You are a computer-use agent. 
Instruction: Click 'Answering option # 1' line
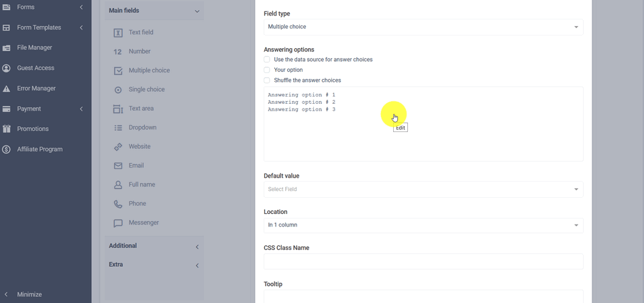click(x=301, y=95)
